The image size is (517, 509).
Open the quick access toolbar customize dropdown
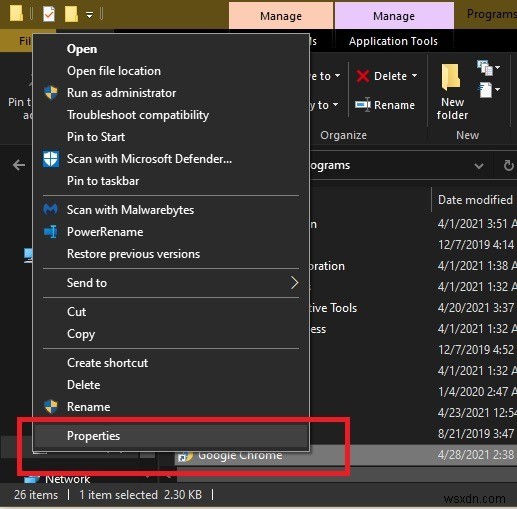coord(90,15)
